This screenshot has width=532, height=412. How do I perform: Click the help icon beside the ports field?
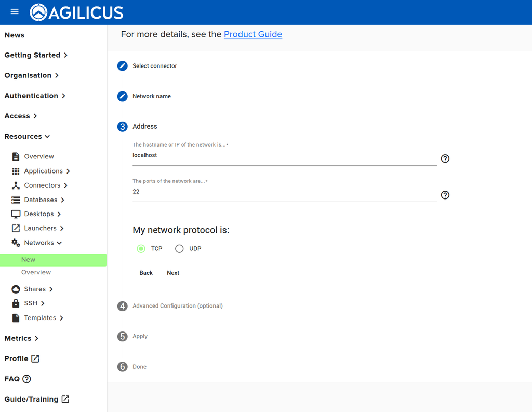[445, 195]
